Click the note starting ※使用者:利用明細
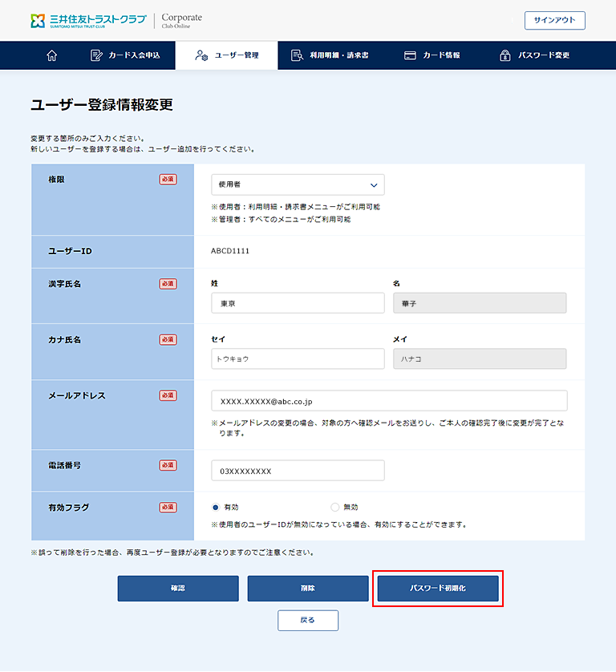Screen dimensions: 616x672 tap(295, 207)
